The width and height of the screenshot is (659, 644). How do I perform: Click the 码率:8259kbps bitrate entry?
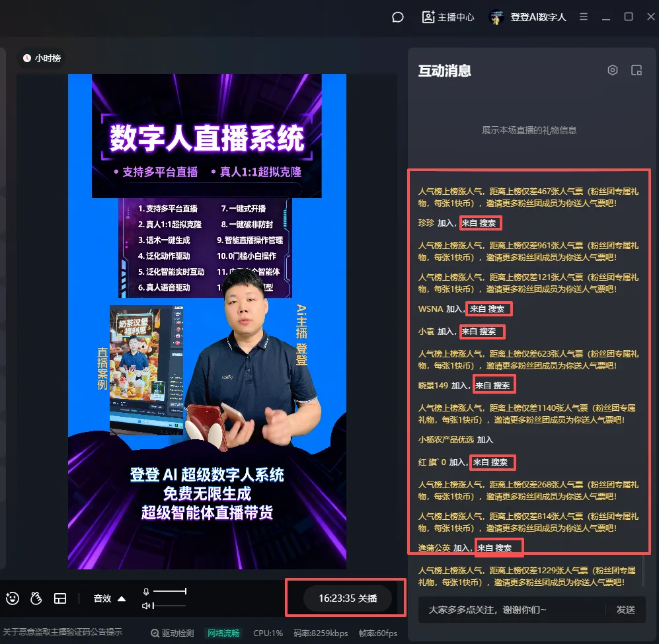[321, 633]
